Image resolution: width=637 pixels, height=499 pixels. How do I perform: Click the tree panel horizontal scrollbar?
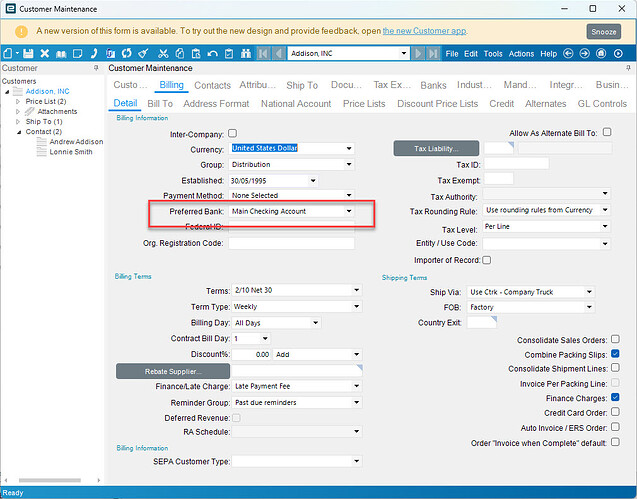(x=50, y=480)
